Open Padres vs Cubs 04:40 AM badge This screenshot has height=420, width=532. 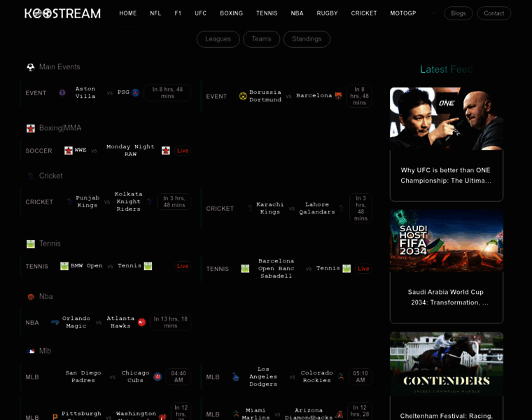pos(178,377)
